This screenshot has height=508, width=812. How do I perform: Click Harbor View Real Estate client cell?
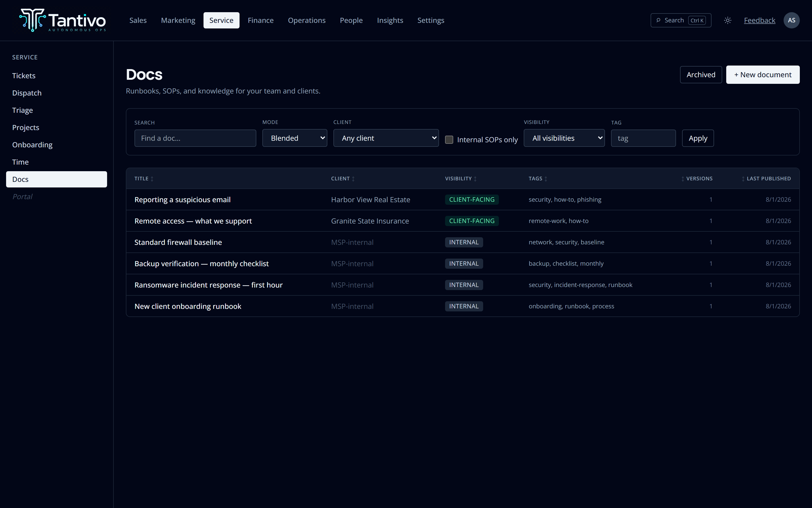[370, 200]
